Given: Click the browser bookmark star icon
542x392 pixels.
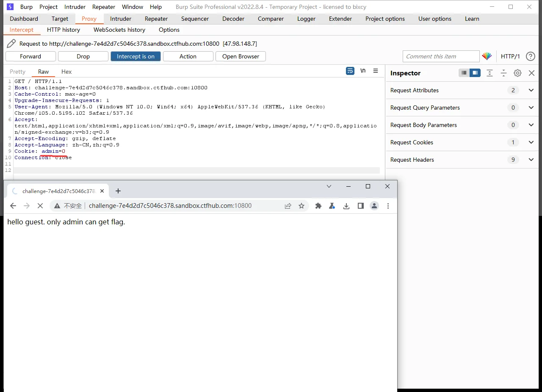Looking at the screenshot, I should click(301, 206).
